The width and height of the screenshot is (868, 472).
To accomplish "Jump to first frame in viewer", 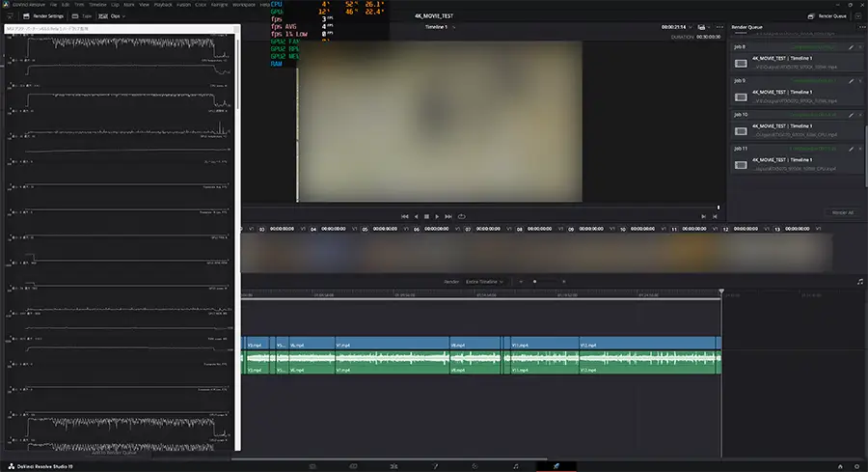I will click(x=405, y=216).
